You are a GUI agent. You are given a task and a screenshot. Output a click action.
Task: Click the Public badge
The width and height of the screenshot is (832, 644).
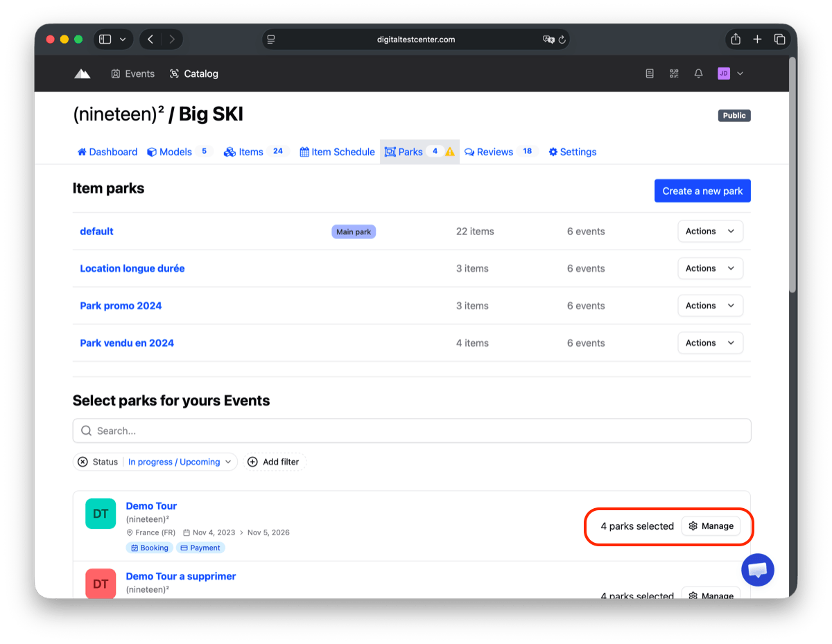click(x=734, y=116)
